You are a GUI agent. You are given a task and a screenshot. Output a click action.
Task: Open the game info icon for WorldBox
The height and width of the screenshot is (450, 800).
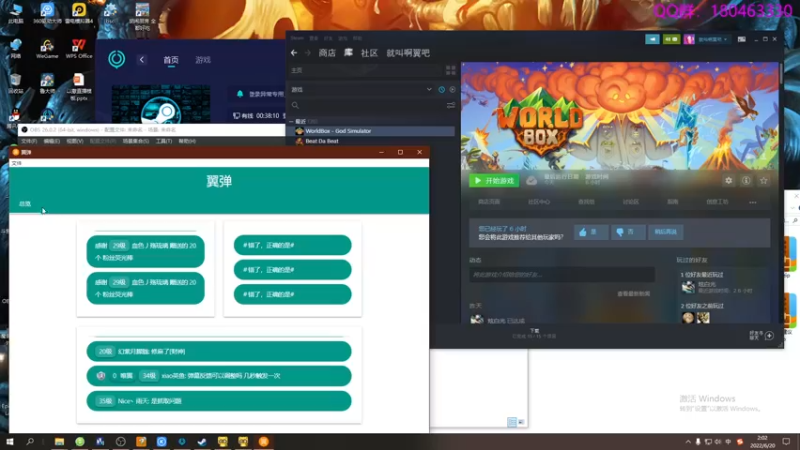point(746,181)
